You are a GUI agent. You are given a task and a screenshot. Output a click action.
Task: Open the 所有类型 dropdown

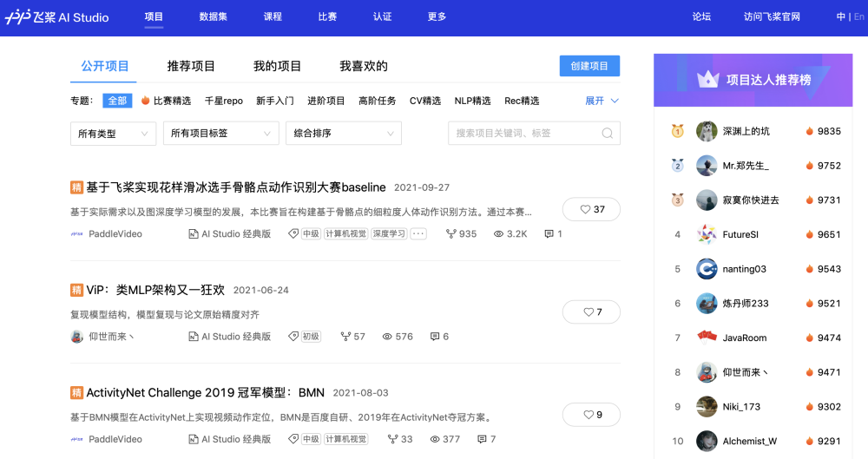click(x=114, y=134)
